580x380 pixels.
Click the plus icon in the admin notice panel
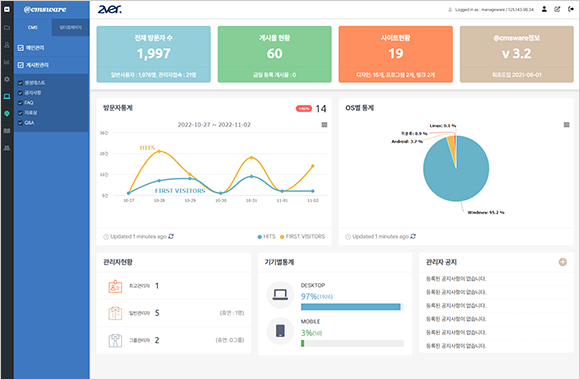pos(562,262)
